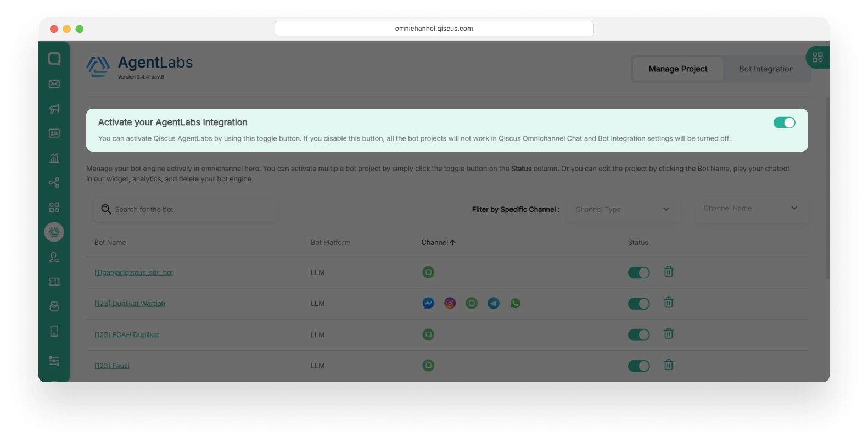This screenshot has height=442, width=868.
Task: Click the green grid button at top-right corner
Action: point(817,57)
